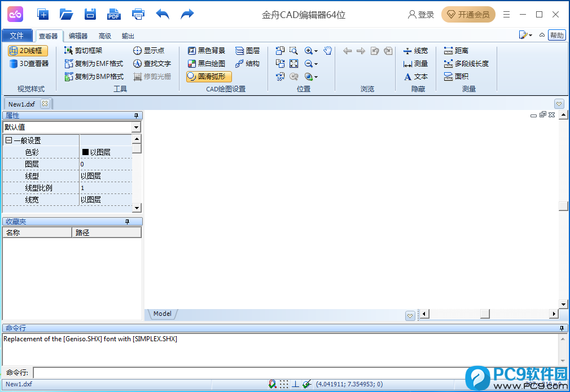This screenshot has height=392, width=570.
Task: Click the fit drawing to window icon
Action: (x=293, y=64)
